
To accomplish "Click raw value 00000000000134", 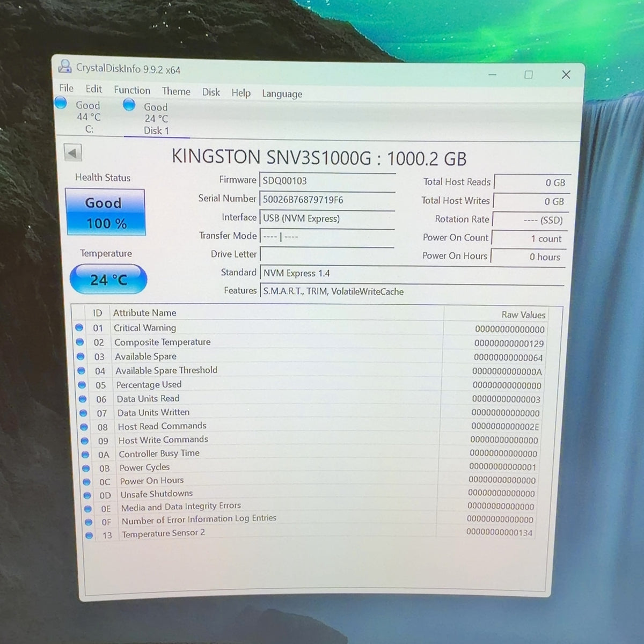I will pos(500,532).
